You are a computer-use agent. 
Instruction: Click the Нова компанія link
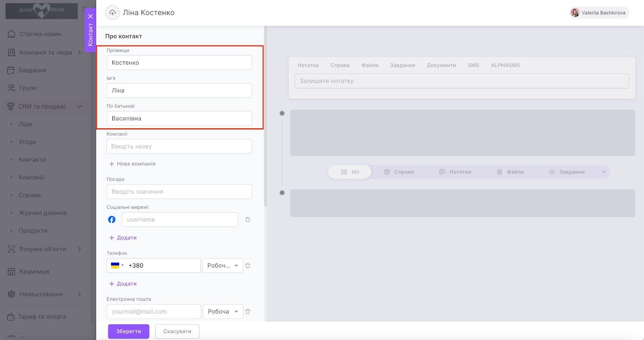132,164
